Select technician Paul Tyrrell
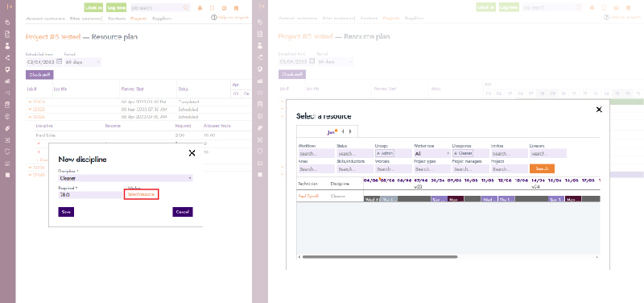Image resolution: width=644 pixels, height=303 pixels. tap(308, 196)
